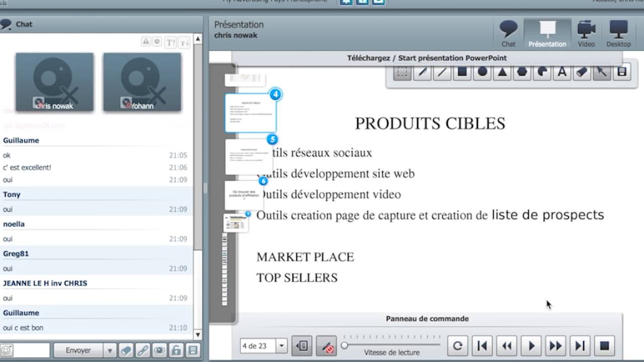Open slide 5 thumbnail

point(250,156)
